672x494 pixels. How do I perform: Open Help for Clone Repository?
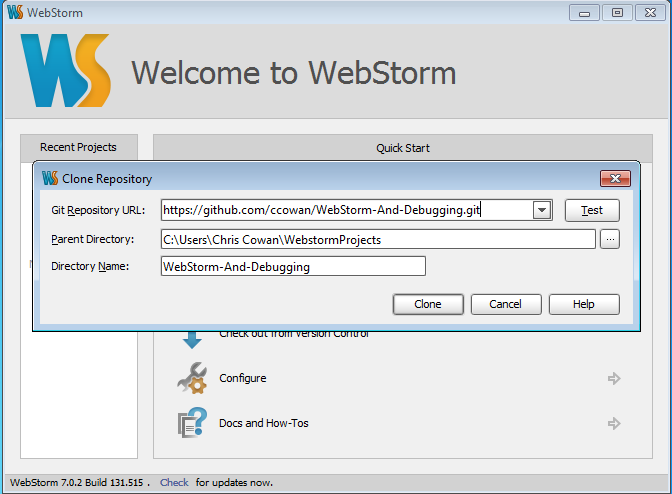(x=584, y=304)
